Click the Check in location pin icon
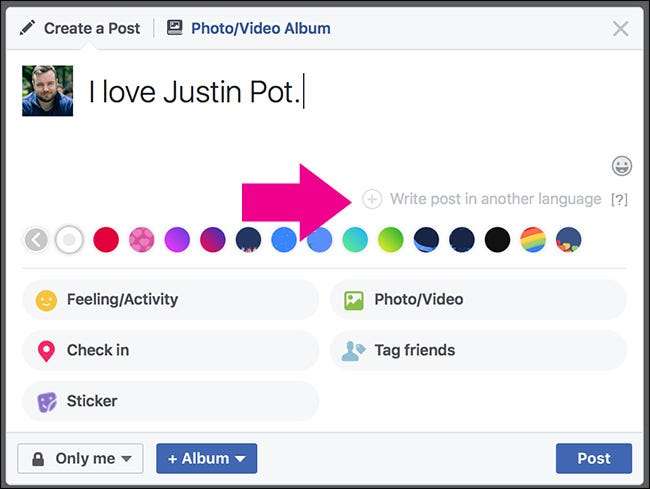The height and width of the screenshot is (489, 650). [x=46, y=351]
